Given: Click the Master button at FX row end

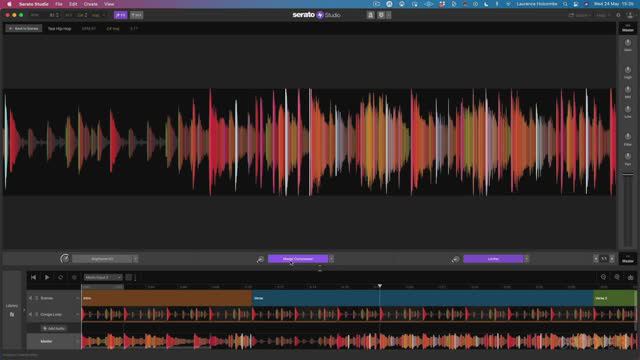Looking at the screenshot, I should click(x=628, y=259).
